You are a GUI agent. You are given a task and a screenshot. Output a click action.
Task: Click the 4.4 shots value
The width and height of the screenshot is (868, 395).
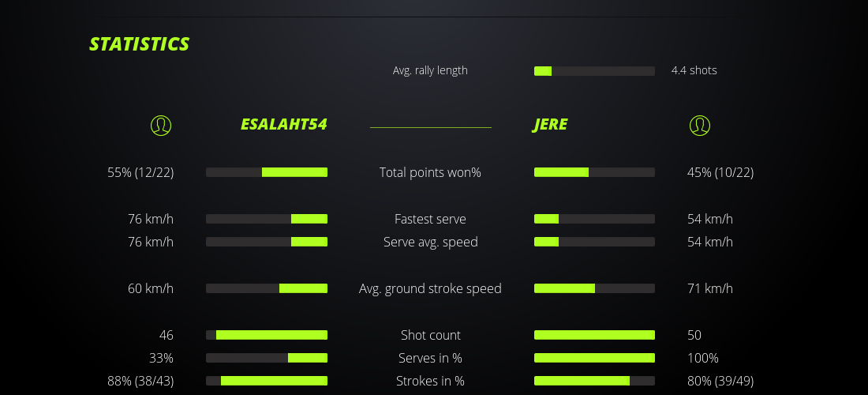[x=694, y=70]
